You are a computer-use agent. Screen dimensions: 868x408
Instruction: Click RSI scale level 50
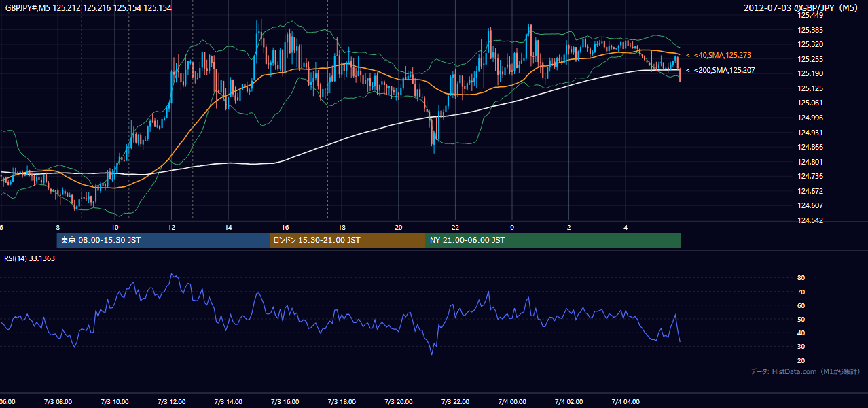pyautogui.click(x=801, y=319)
